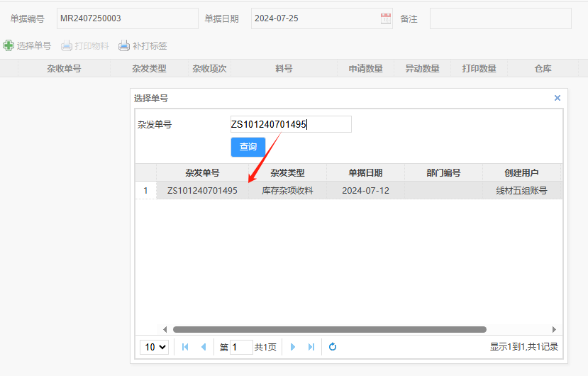Go to previous page of results
This screenshot has width=588, height=376.
(x=204, y=347)
